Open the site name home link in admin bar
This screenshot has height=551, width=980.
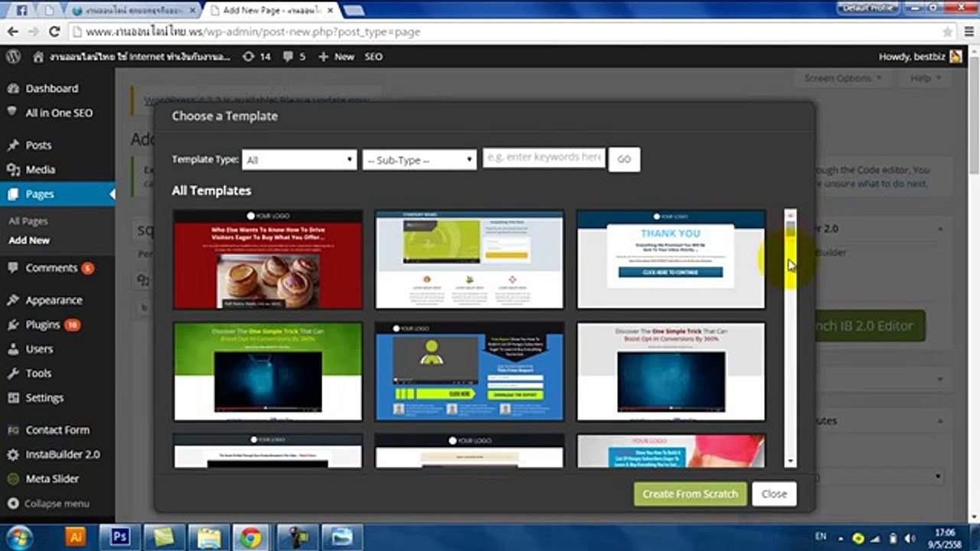point(132,57)
